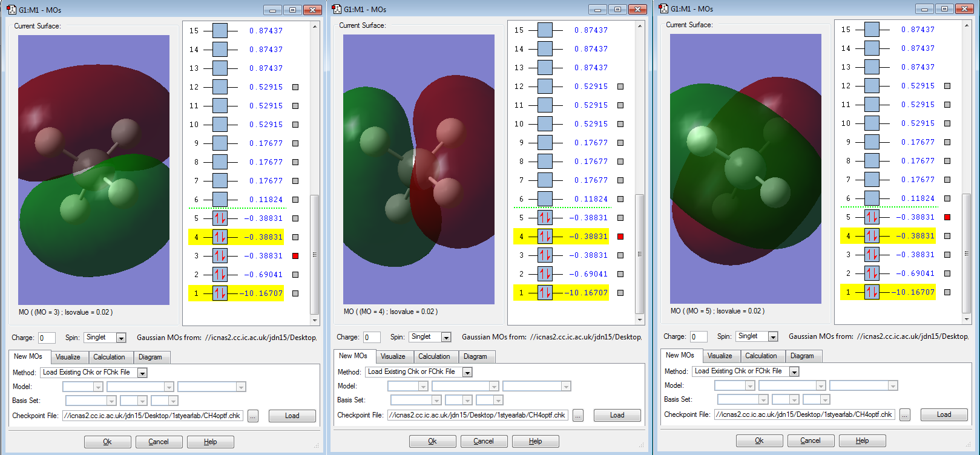Open checkpoint file browser in MO = 4 window

578,416
